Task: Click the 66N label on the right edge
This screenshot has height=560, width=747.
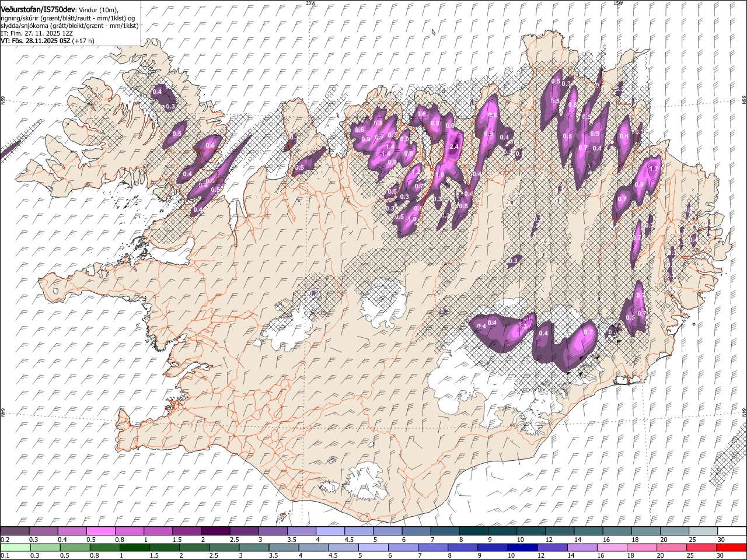Action: [x=744, y=100]
